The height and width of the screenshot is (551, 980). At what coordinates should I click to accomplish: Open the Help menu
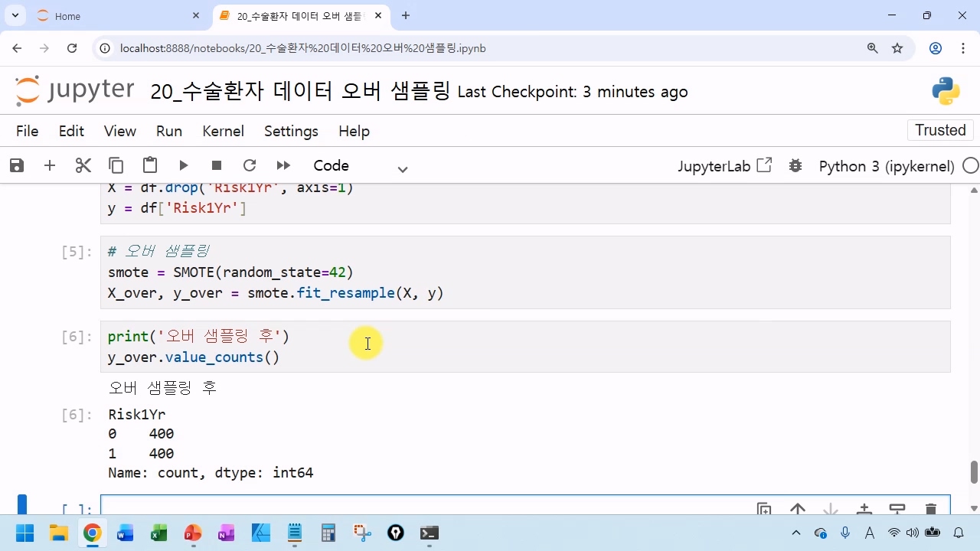point(354,131)
